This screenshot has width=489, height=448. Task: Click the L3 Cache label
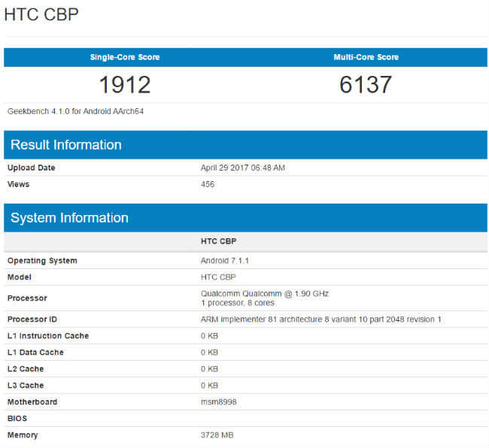(26, 386)
